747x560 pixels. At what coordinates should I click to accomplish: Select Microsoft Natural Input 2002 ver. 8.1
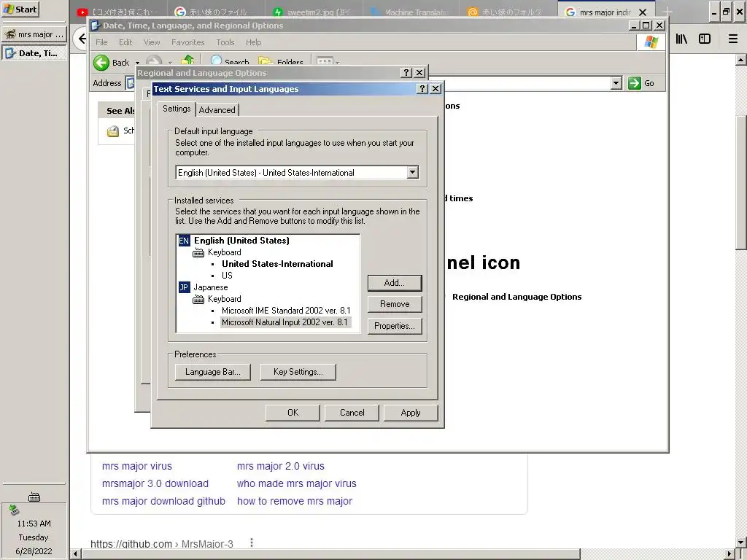[285, 322]
